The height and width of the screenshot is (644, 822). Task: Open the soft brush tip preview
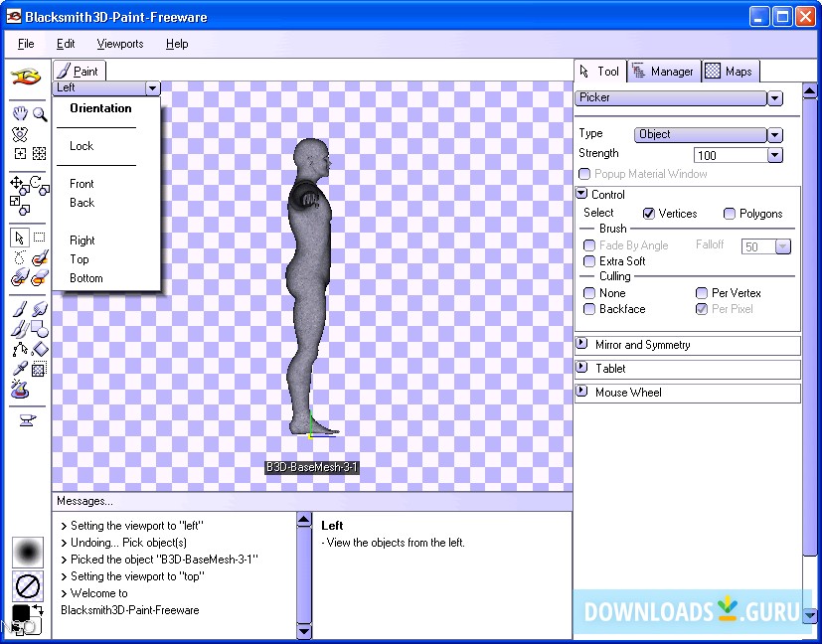pos(28,552)
